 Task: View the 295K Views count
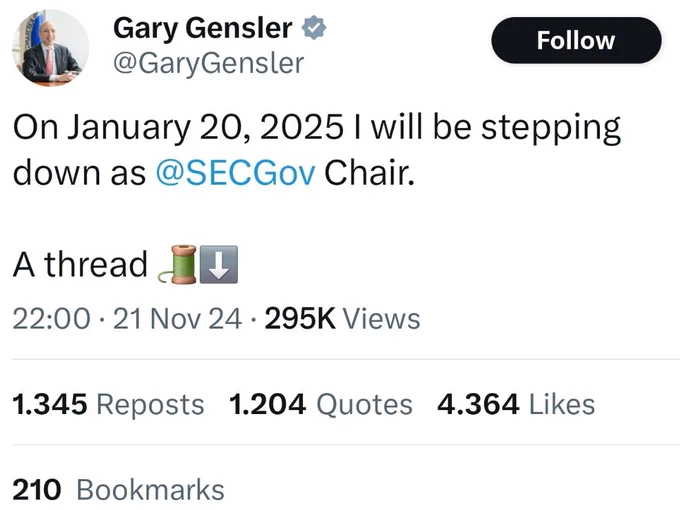point(342,319)
